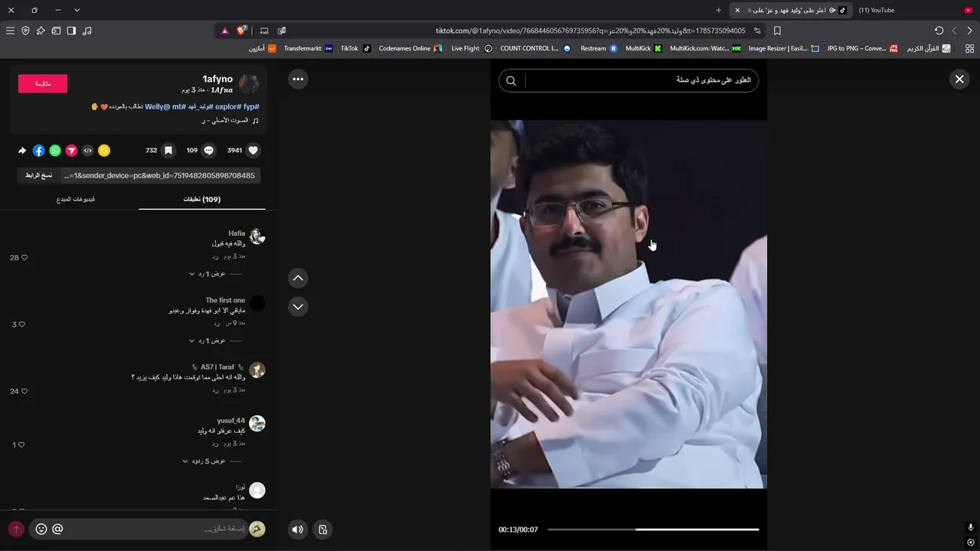Share the video to WhatsApp

pyautogui.click(x=55, y=151)
